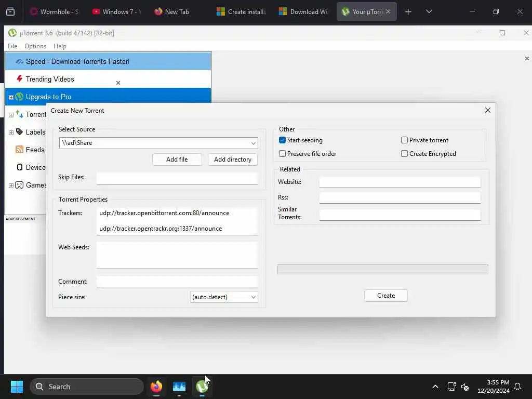Viewport: 532px width, 399px height.
Task: Click the torrent creation progress bar
Action: pos(383,270)
